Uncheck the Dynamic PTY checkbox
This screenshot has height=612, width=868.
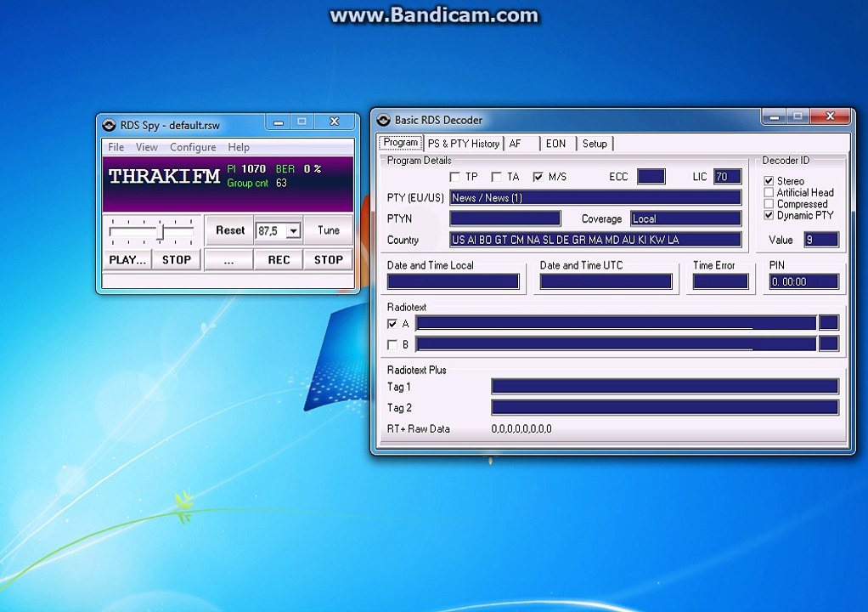point(769,215)
